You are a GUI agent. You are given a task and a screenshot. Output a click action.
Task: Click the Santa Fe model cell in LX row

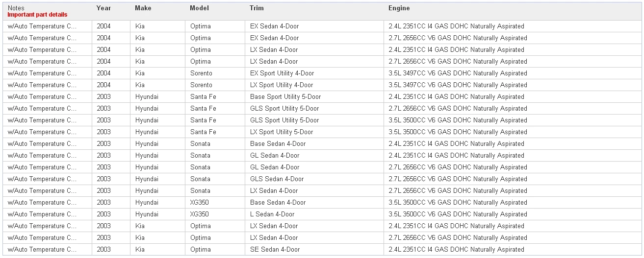click(x=203, y=132)
